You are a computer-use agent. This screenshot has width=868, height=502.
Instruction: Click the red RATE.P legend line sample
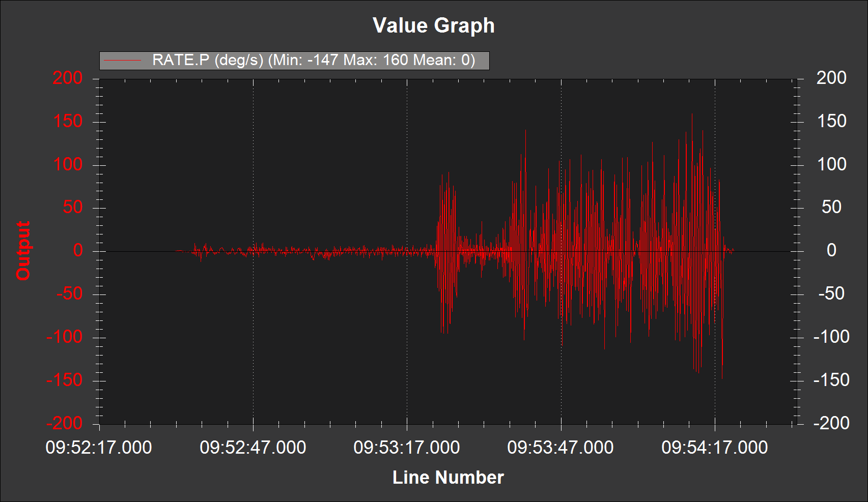(122, 61)
